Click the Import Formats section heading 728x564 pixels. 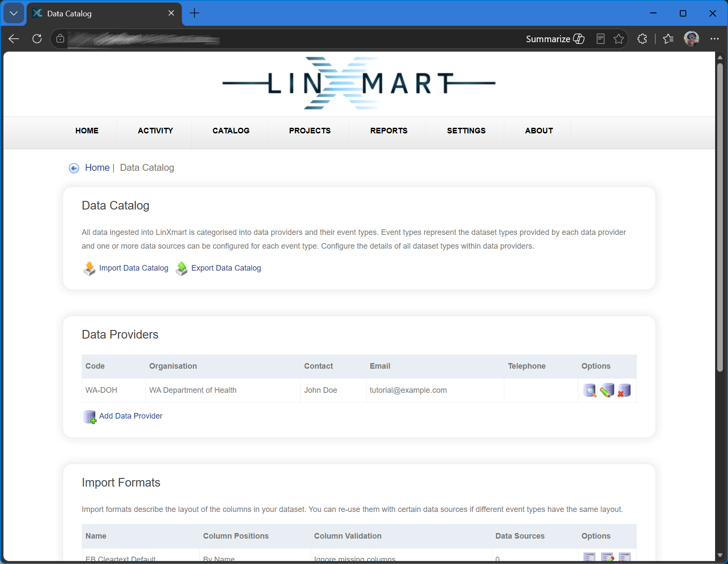(121, 483)
